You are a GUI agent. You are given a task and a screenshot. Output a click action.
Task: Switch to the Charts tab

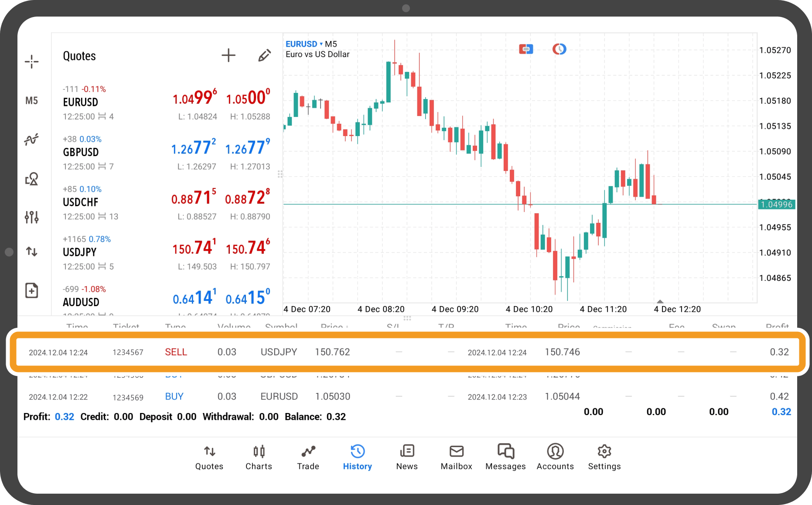pos(259,457)
